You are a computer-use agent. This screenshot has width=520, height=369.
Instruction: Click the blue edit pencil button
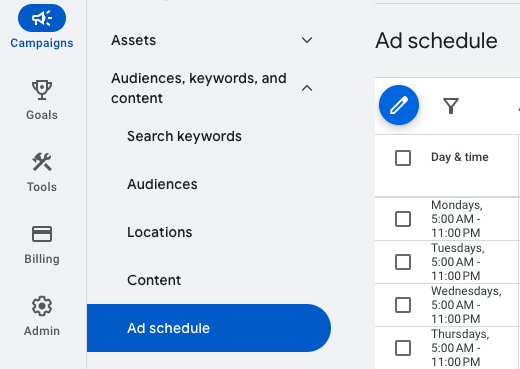(399, 105)
